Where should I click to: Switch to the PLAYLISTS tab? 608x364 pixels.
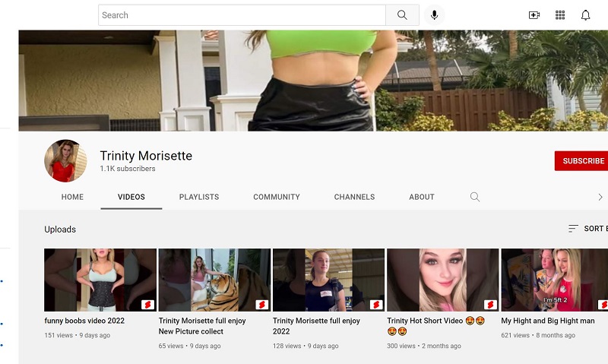(199, 197)
